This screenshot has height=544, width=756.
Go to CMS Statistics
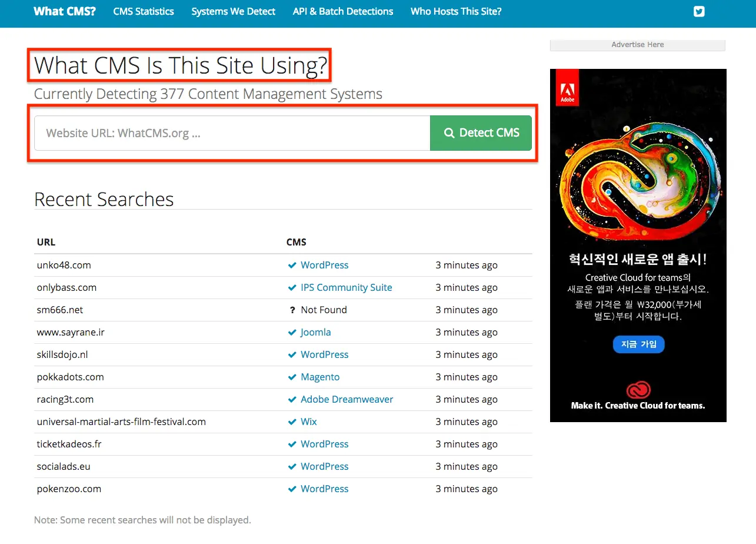[x=144, y=11]
